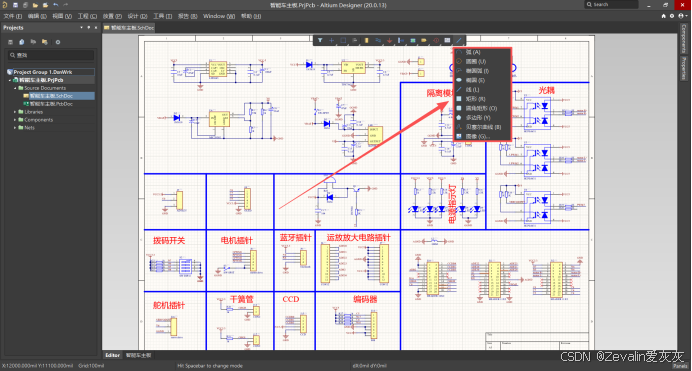
Task: Click the redo arrow icon
Action: point(66,5)
